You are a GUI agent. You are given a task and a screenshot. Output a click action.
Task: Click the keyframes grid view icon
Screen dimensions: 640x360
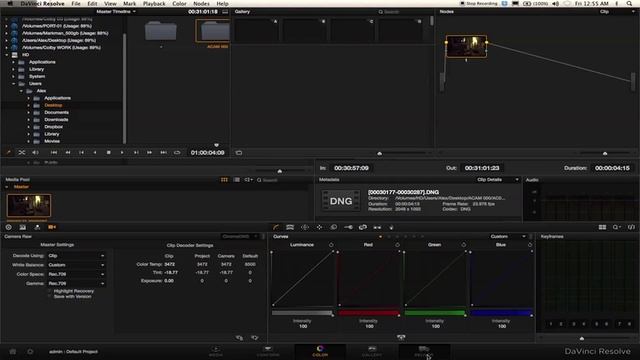point(602,227)
